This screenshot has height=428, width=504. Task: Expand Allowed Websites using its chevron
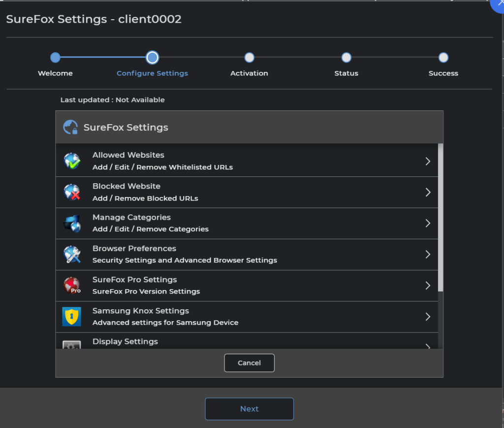click(428, 161)
